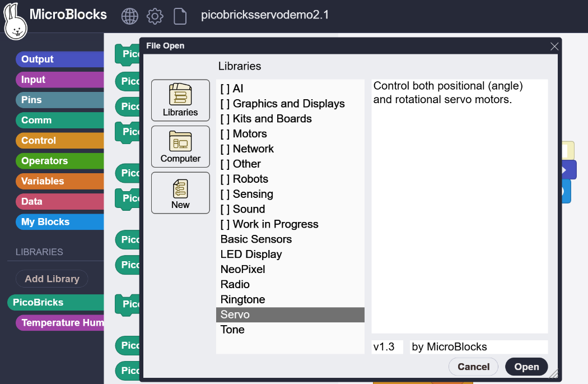This screenshot has width=588, height=384.
Task: Close the File Open dialog
Action: (554, 46)
